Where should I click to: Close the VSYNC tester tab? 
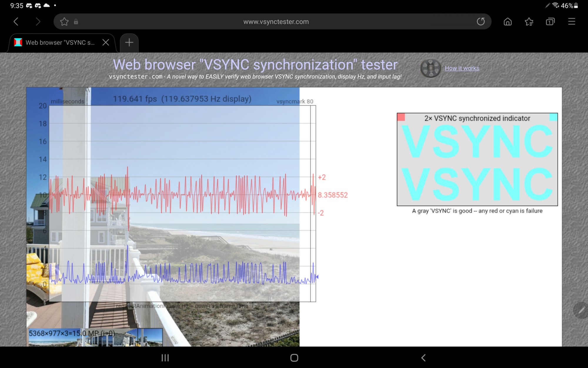(x=106, y=42)
